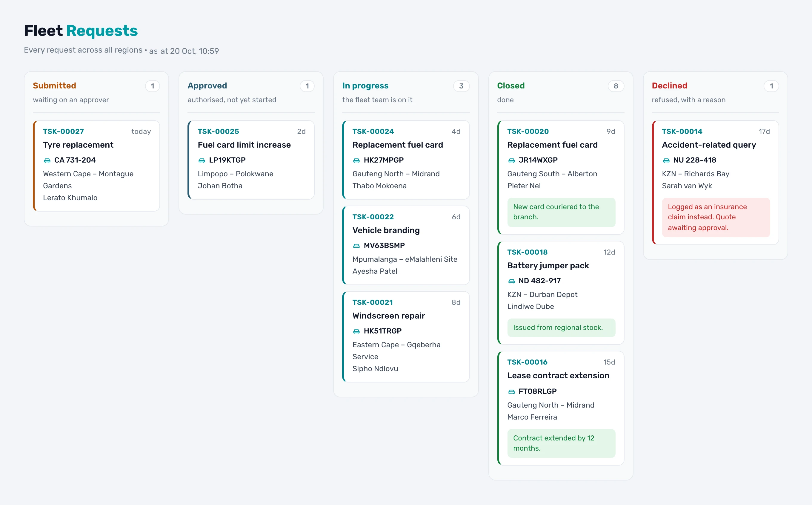
Task: Click the 'Issued from regional stock' note
Action: 561,328
